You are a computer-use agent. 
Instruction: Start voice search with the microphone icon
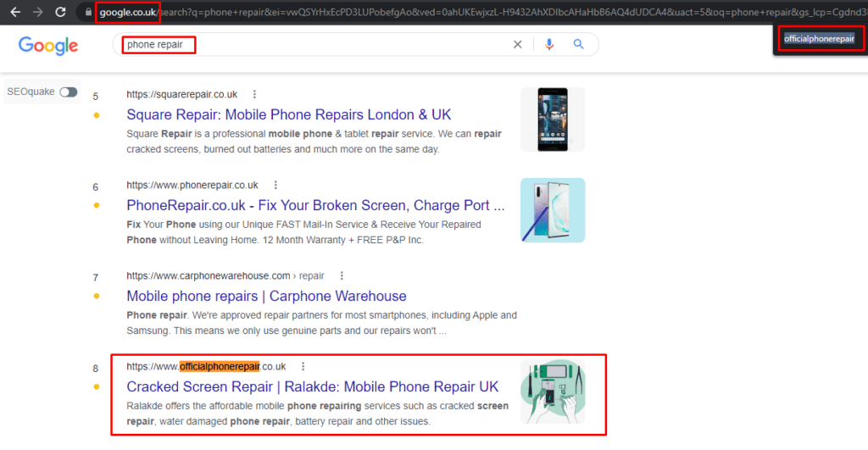click(x=549, y=44)
